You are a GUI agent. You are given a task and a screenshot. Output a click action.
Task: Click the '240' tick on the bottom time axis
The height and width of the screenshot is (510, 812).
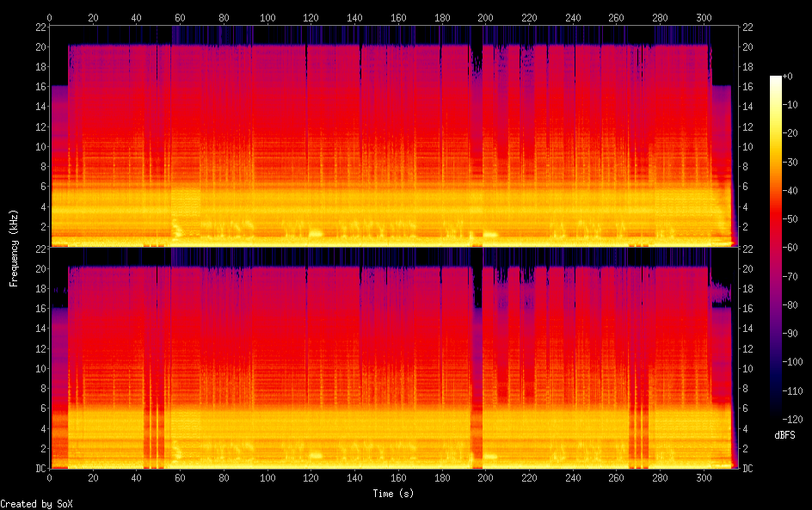pos(573,478)
